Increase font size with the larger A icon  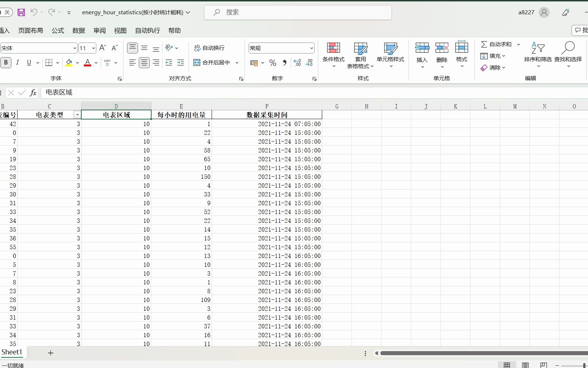103,48
